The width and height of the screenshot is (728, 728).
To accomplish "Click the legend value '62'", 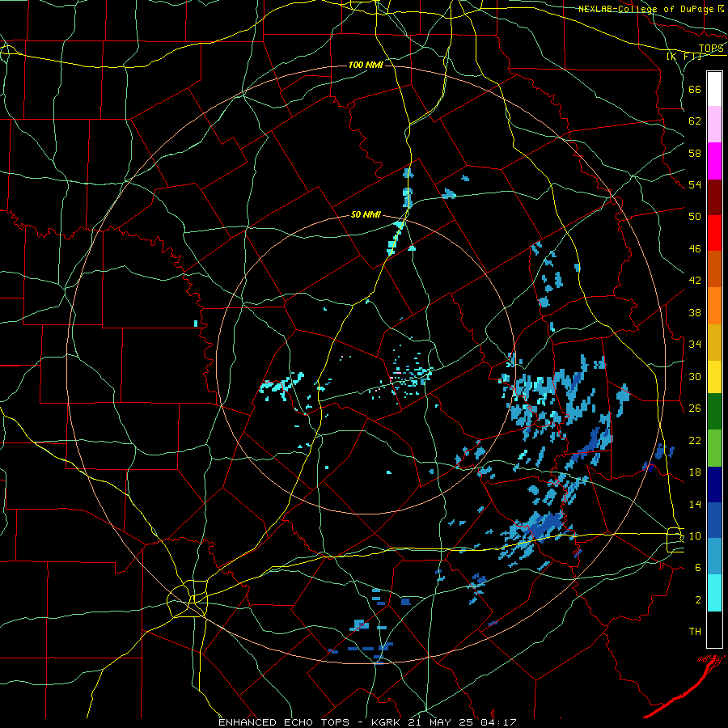I will pyautogui.click(x=695, y=121).
